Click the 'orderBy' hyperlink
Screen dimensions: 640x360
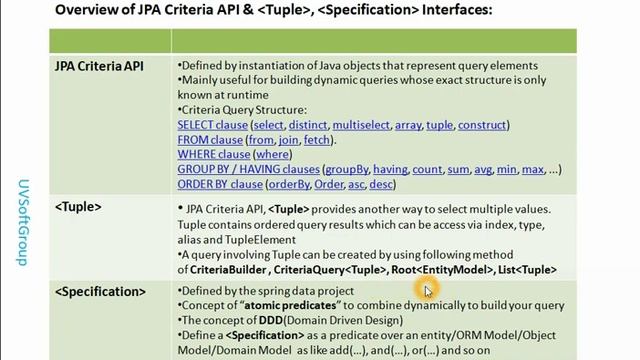[289, 184]
